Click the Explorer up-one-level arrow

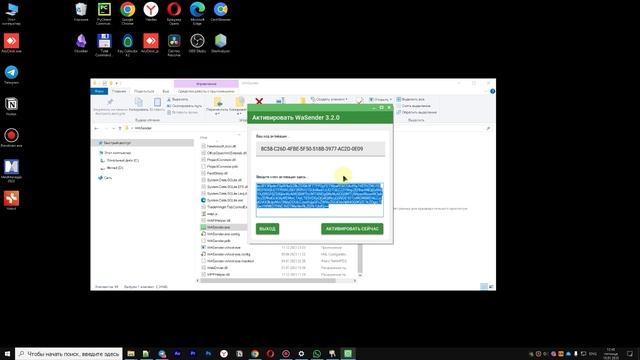(x=120, y=128)
